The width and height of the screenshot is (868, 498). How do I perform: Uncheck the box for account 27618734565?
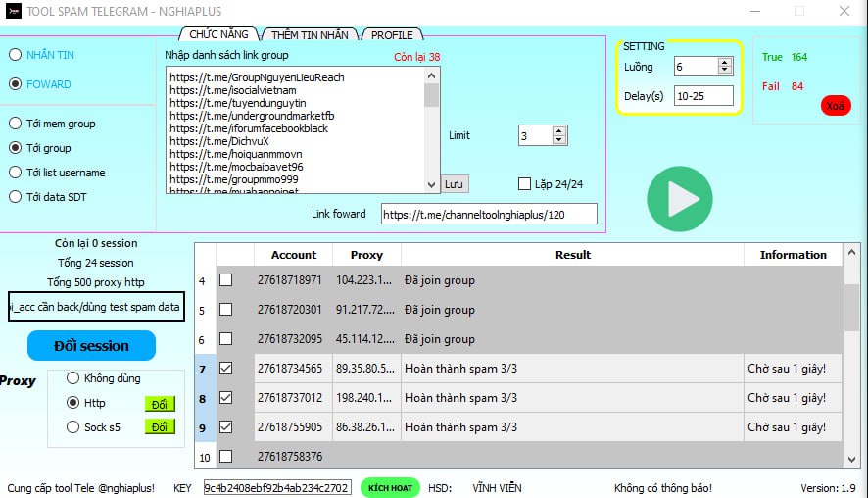click(x=225, y=368)
